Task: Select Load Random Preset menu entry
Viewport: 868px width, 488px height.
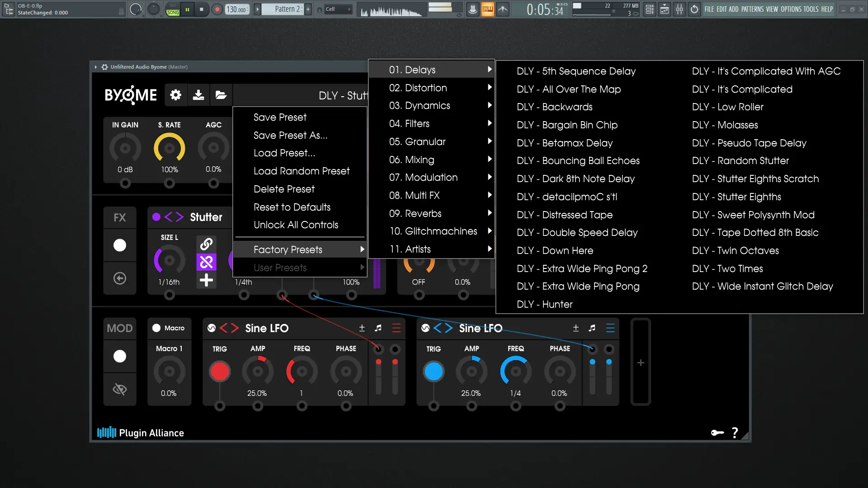Action: 301,171
